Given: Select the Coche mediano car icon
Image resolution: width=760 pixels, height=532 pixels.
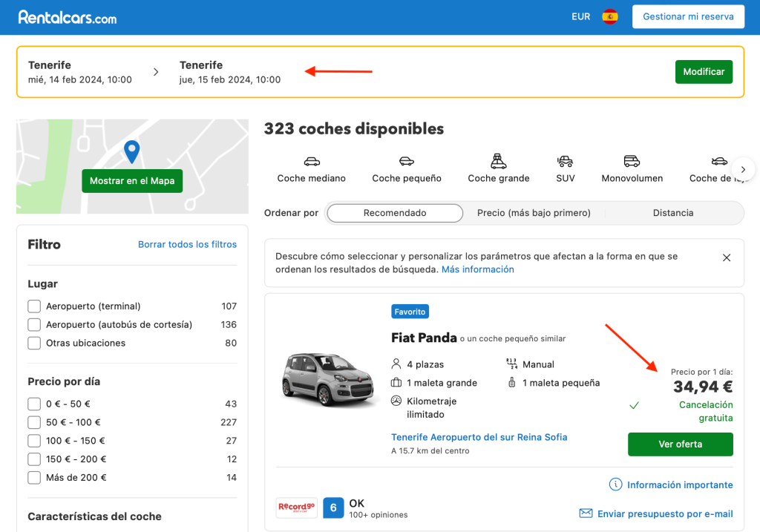Looking at the screenshot, I should (x=312, y=161).
